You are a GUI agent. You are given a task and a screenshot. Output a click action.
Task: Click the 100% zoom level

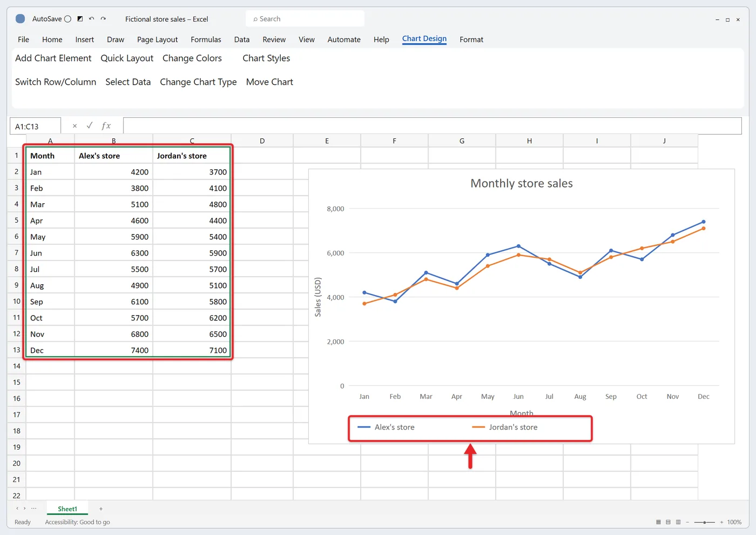tap(734, 523)
